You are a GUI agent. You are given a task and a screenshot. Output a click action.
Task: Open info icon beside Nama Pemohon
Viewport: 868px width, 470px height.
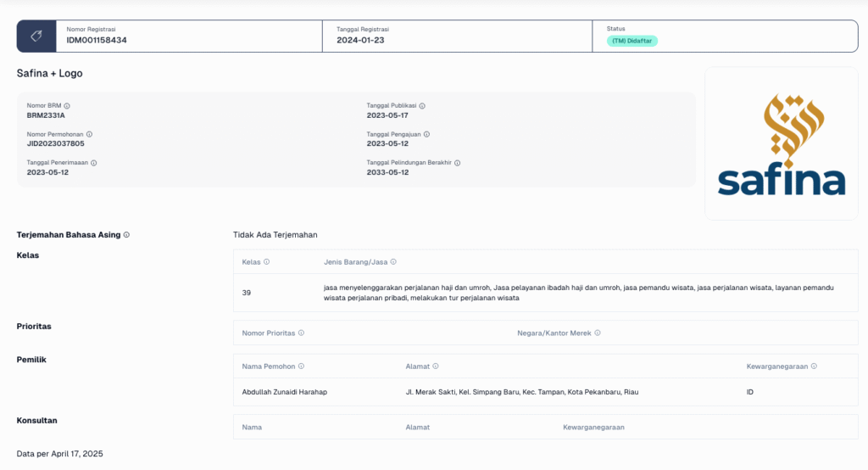click(301, 366)
